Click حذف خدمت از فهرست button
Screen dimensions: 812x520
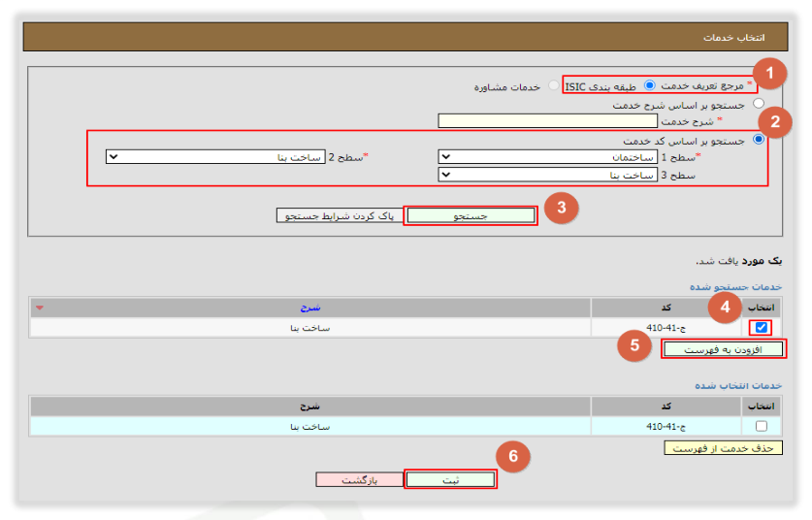pos(723,448)
